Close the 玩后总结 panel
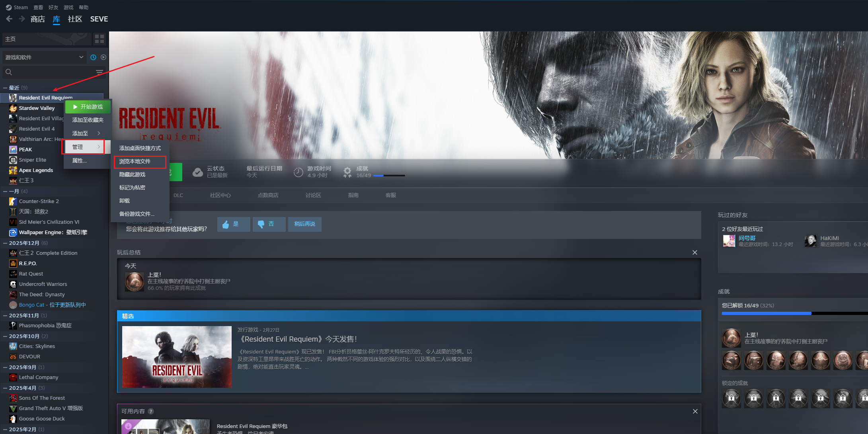The image size is (868, 434). coord(694,252)
